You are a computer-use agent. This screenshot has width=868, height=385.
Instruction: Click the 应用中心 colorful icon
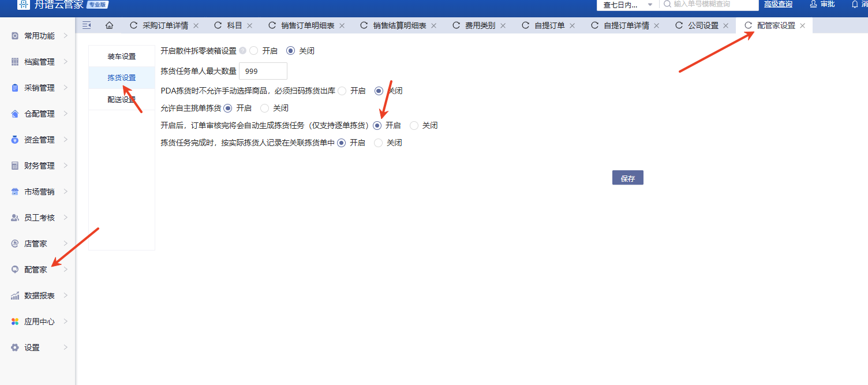tap(15, 322)
